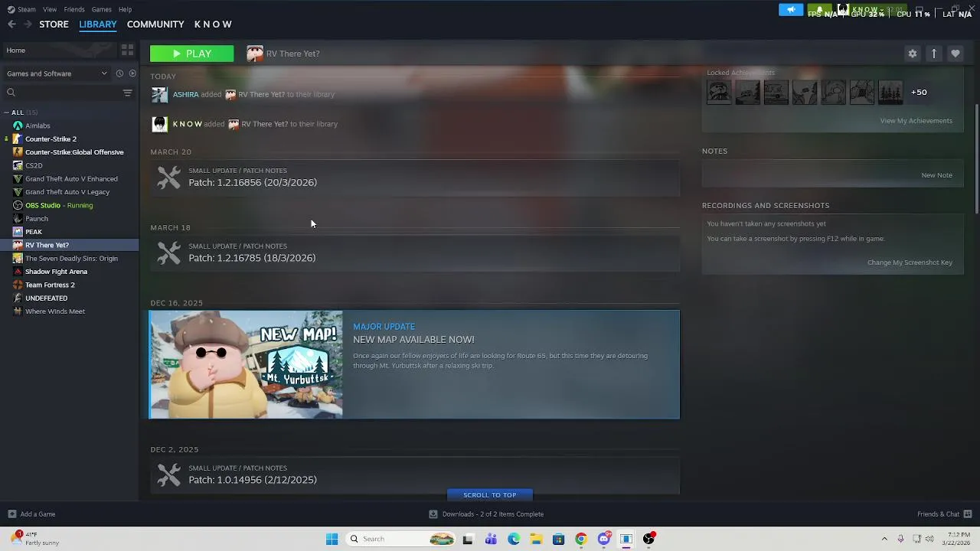980x551 pixels.
Task: Open advanced library filter options icon
Action: [127, 93]
